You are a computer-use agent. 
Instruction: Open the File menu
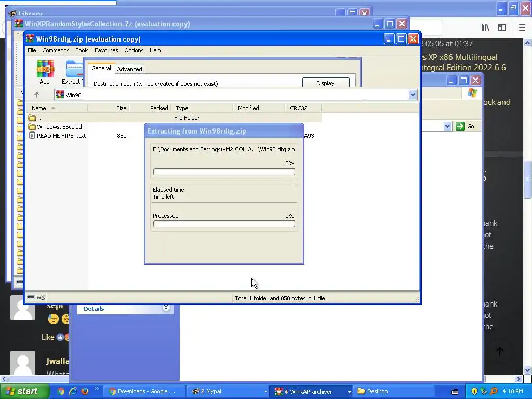click(32, 50)
